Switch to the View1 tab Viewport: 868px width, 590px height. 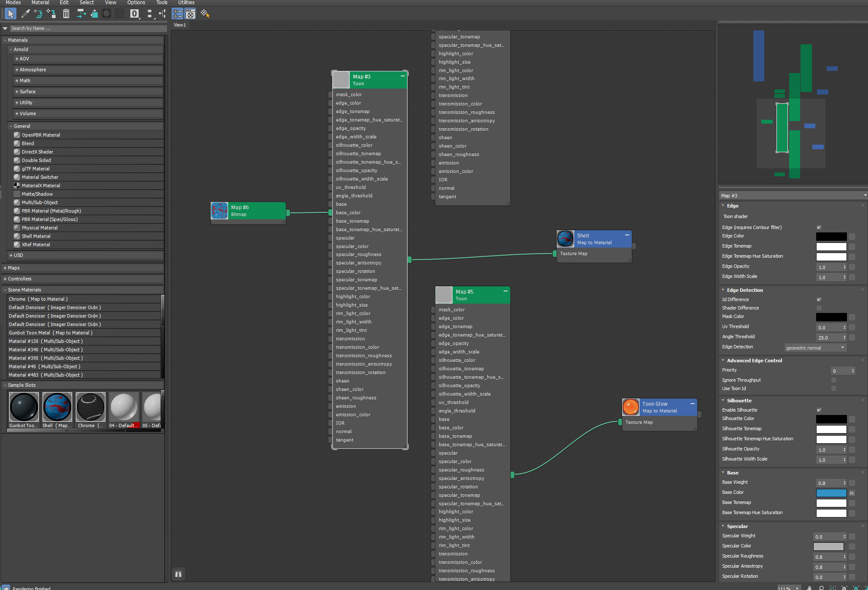pyautogui.click(x=180, y=25)
